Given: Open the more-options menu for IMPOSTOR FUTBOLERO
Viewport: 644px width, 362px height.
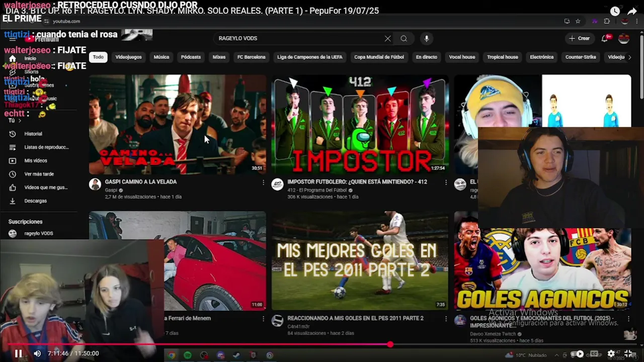Looking at the screenshot, I should click(x=445, y=183).
